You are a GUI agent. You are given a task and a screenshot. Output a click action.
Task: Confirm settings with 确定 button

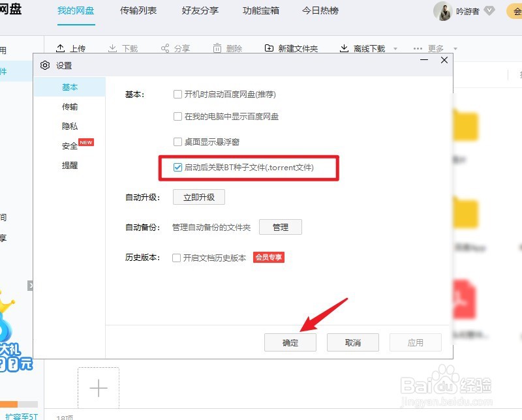[290, 342]
